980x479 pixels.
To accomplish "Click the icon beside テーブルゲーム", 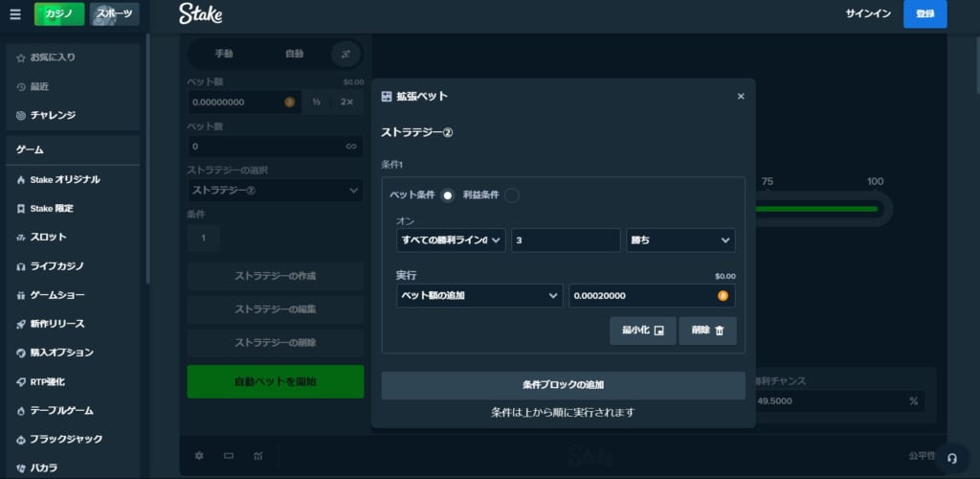I will pyautogui.click(x=21, y=411).
